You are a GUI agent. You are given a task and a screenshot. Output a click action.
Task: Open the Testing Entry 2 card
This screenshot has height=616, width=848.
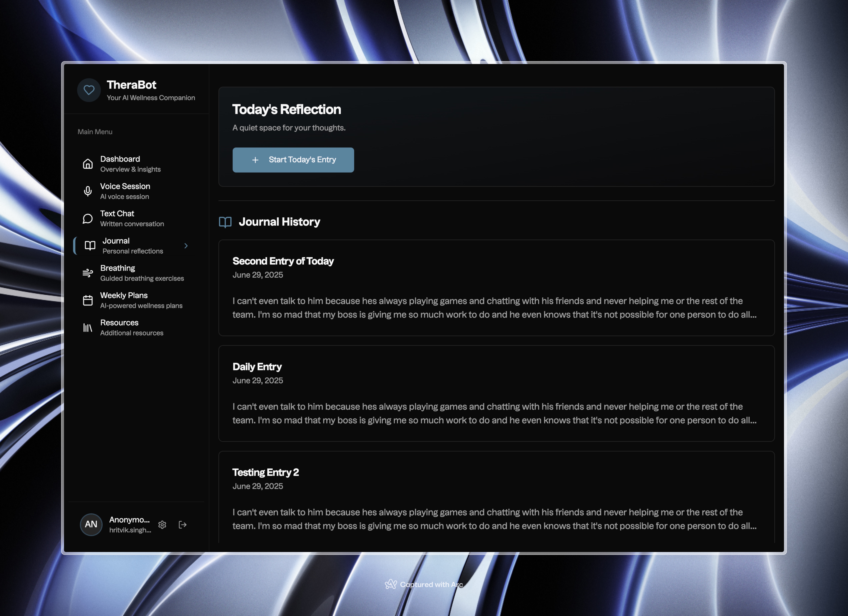click(x=496, y=497)
